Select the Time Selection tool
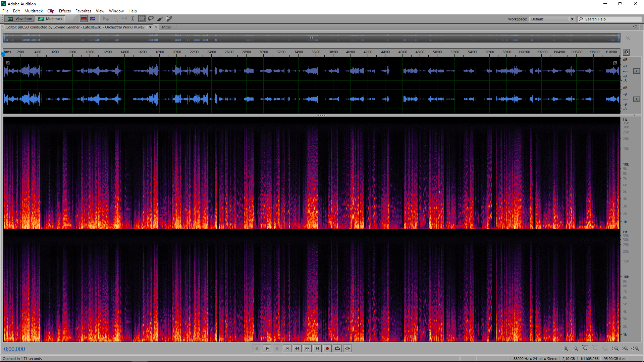This screenshot has height=362, width=644. tap(133, 19)
